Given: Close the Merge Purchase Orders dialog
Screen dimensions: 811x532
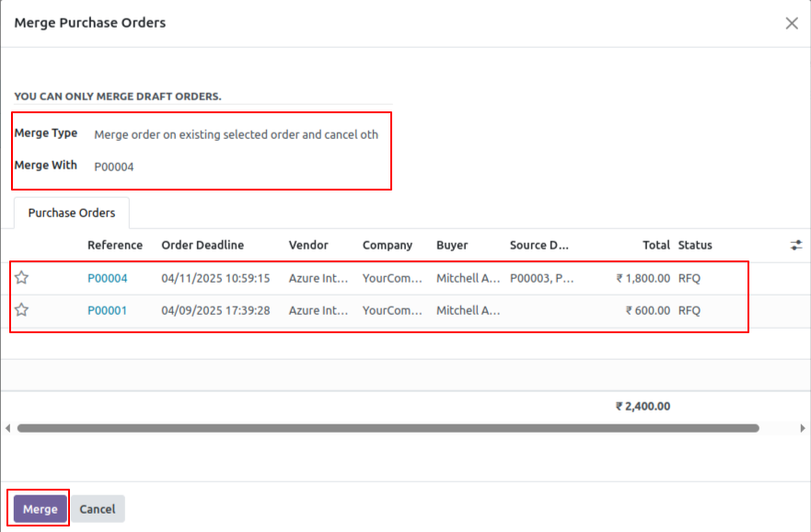Looking at the screenshot, I should click(792, 23).
